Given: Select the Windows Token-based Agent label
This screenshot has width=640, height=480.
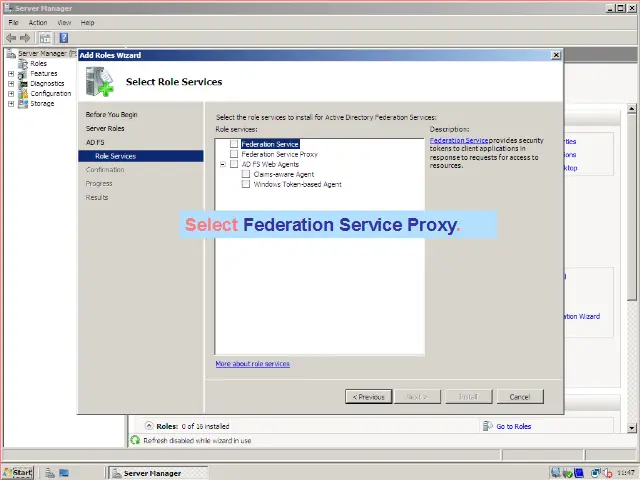Looking at the screenshot, I should point(298,184).
